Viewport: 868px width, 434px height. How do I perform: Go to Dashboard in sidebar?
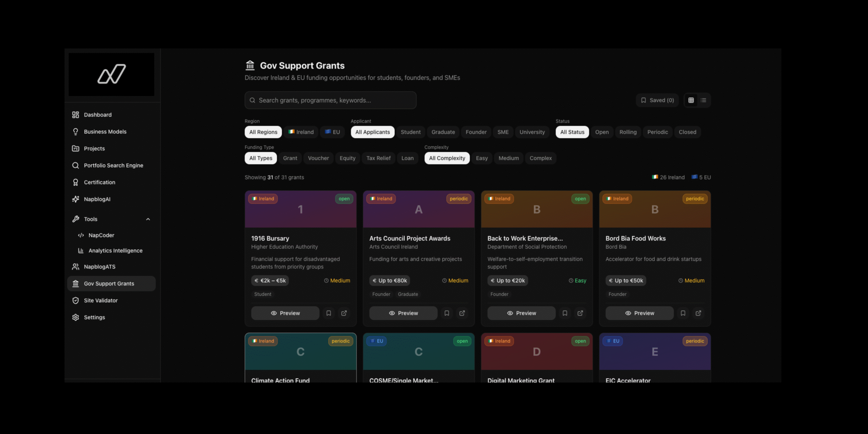(98, 115)
